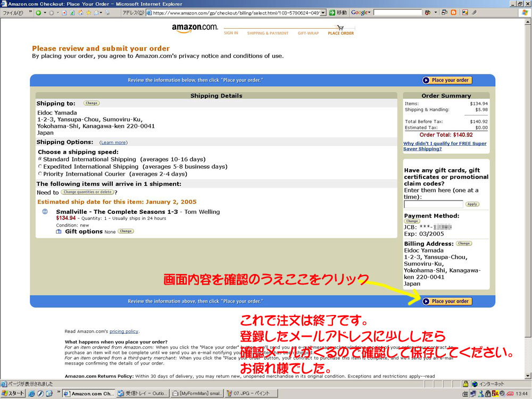Click the Google toolbar search web icon

[428, 13]
